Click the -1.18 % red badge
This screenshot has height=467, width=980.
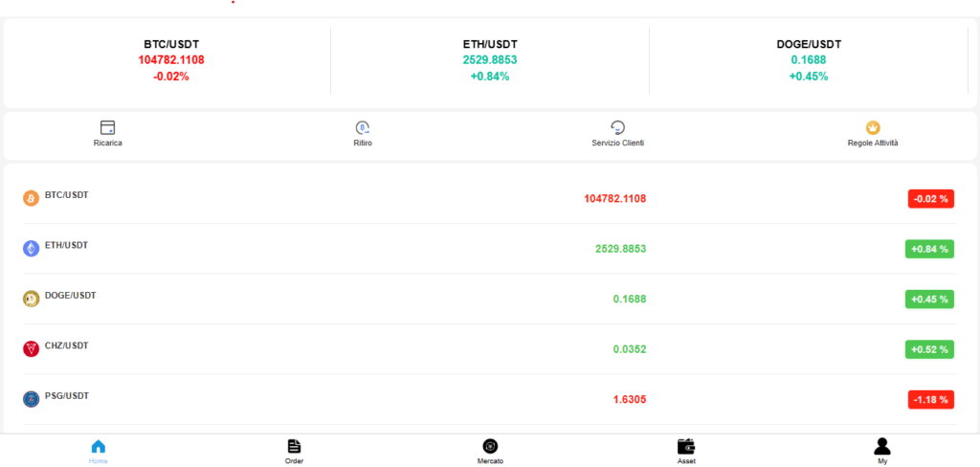pyautogui.click(x=930, y=399)
